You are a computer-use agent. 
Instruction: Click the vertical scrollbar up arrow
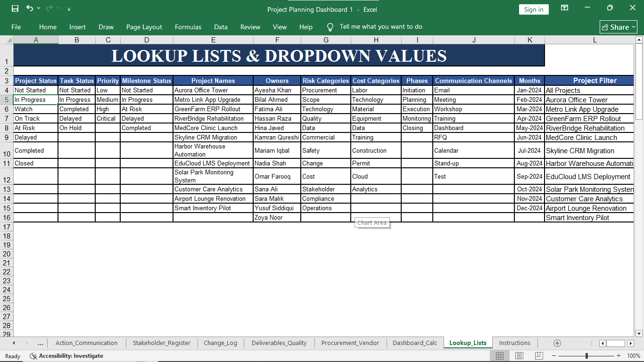639,41
